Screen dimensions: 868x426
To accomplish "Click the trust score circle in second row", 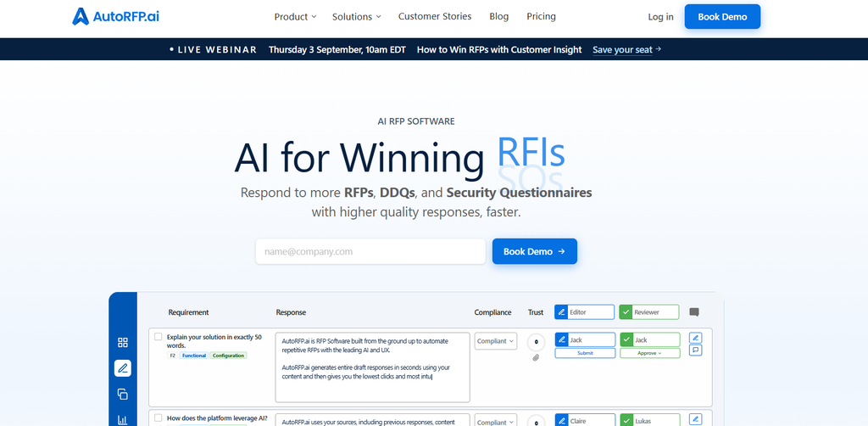I will coord(536,420).
